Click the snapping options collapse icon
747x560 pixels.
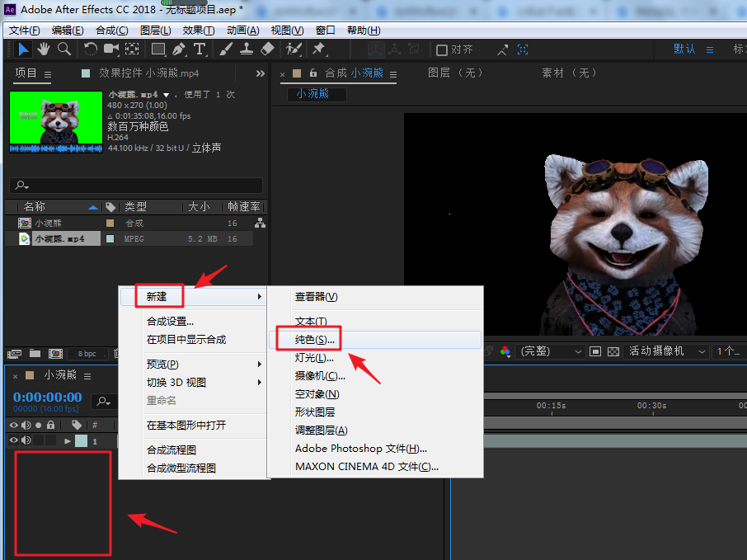pyautogui.click(x=502, y=49)
